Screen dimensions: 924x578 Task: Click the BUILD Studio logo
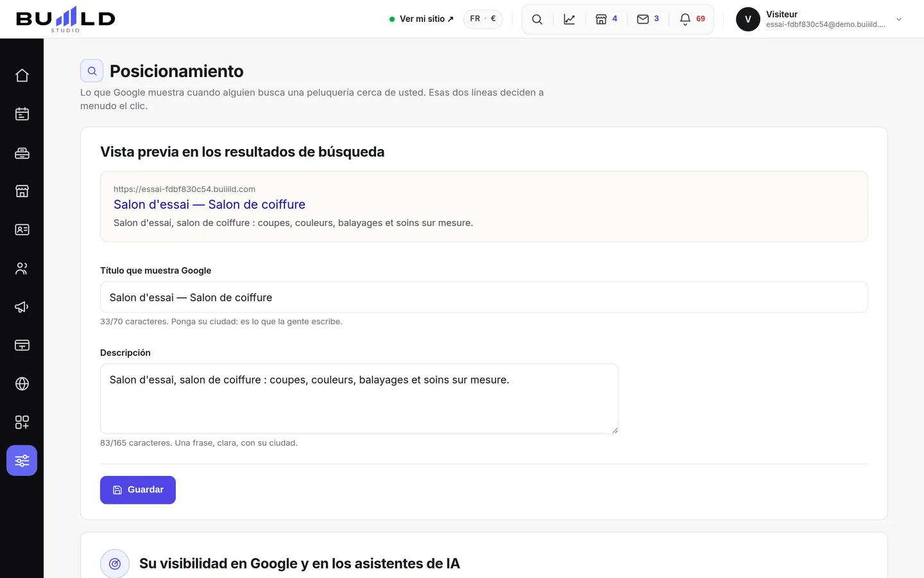point(65,19)
